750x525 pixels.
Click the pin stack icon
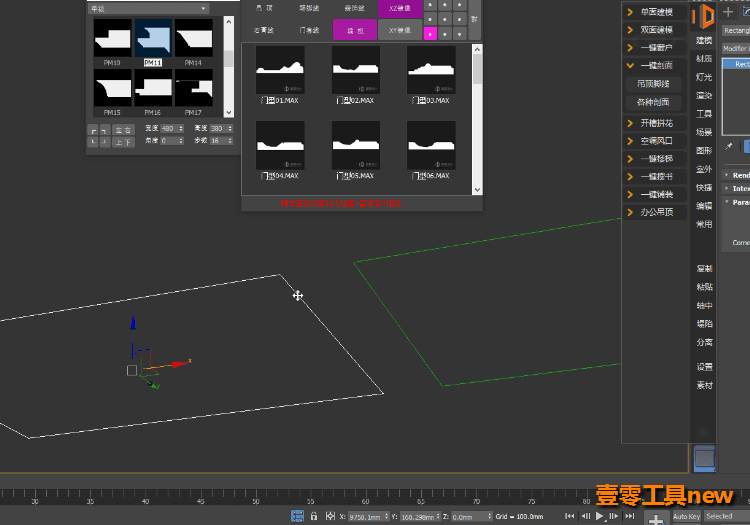click(728, 146)
